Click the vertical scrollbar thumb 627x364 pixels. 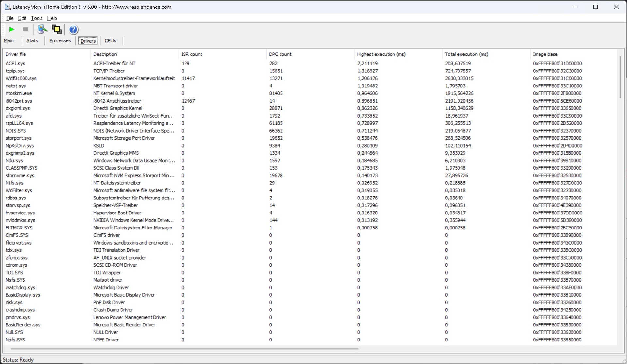pyautogui.click(x=620, y=77)
